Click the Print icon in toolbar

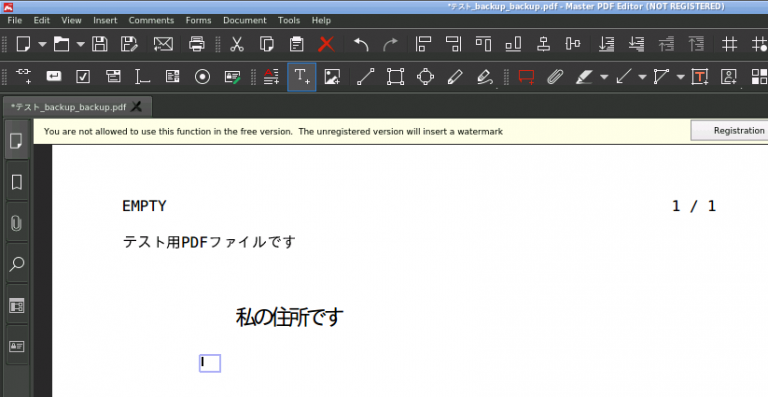click(197, 44)
